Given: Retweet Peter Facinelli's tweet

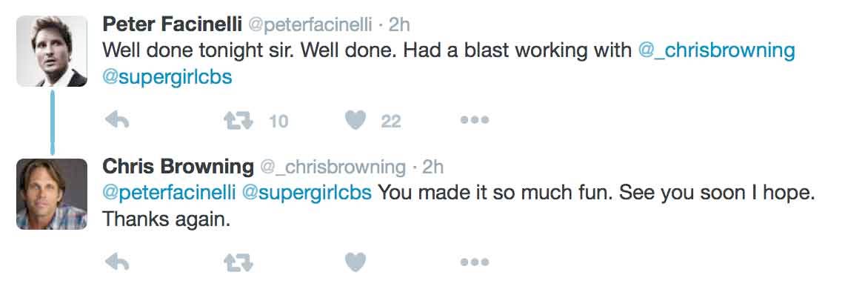Looking at the screenshot, I should 238,120.
